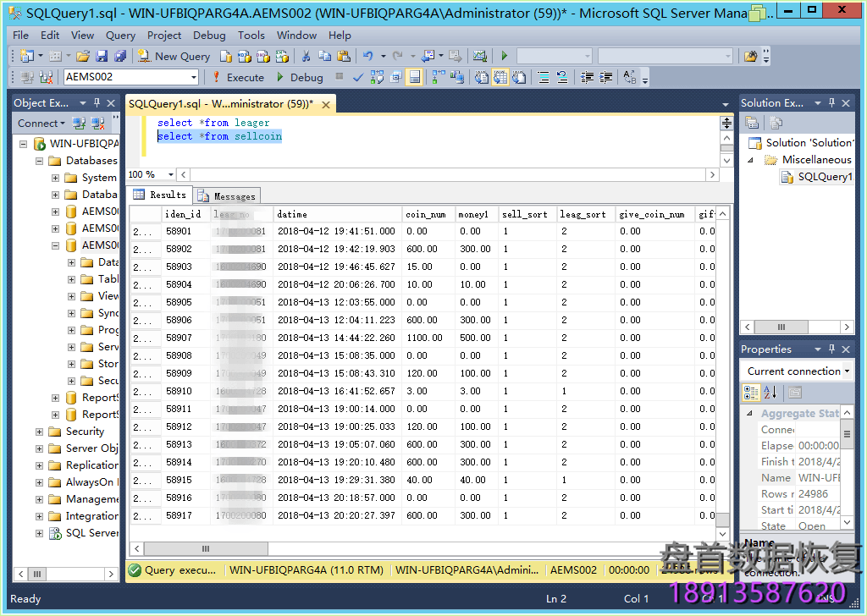Toggle Alphabetical sort in Properties panel
The width and height of the screenshot is (867, 616).
pyautogui.click(x=770, y=393)
